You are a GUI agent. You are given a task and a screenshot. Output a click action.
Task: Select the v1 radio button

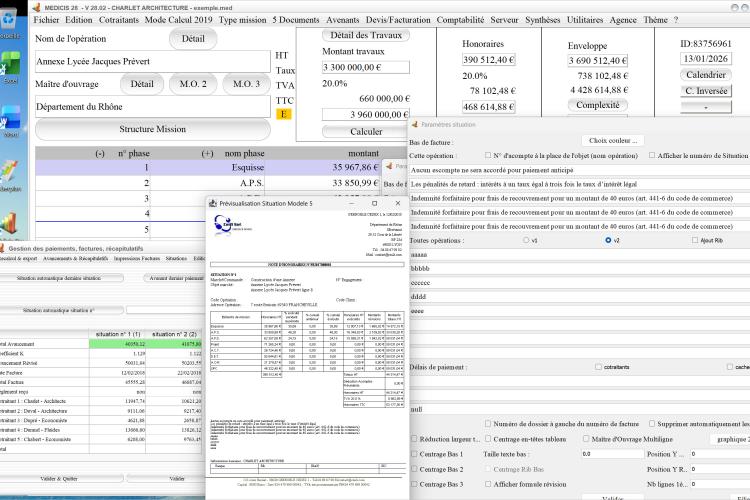[526, 240]
